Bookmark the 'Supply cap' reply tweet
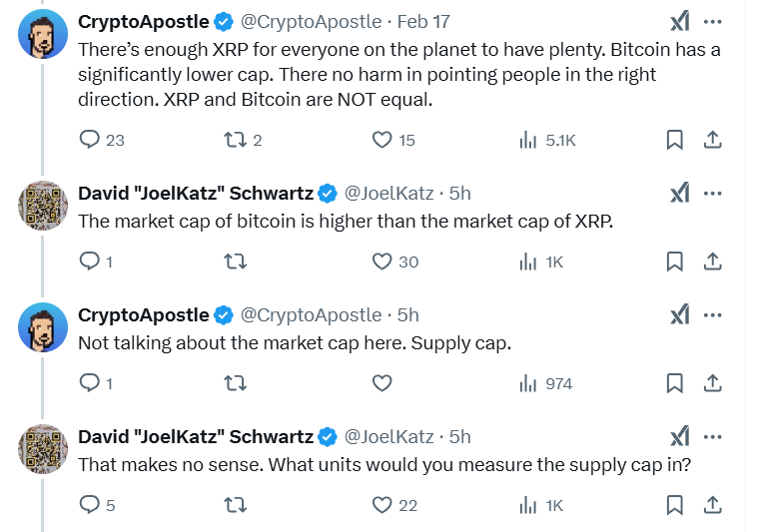This screenshot has height=532, width=761. [x=674, y=383]
